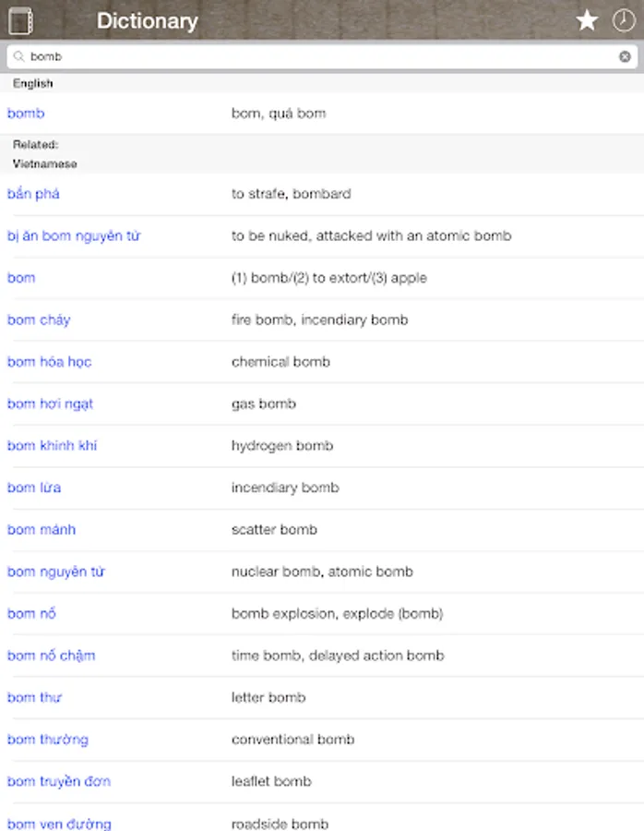Select 'bom nổ chậm' time bomb entry
The height and width of the screenshot is (831, 644).
click(x=53, y=656)
